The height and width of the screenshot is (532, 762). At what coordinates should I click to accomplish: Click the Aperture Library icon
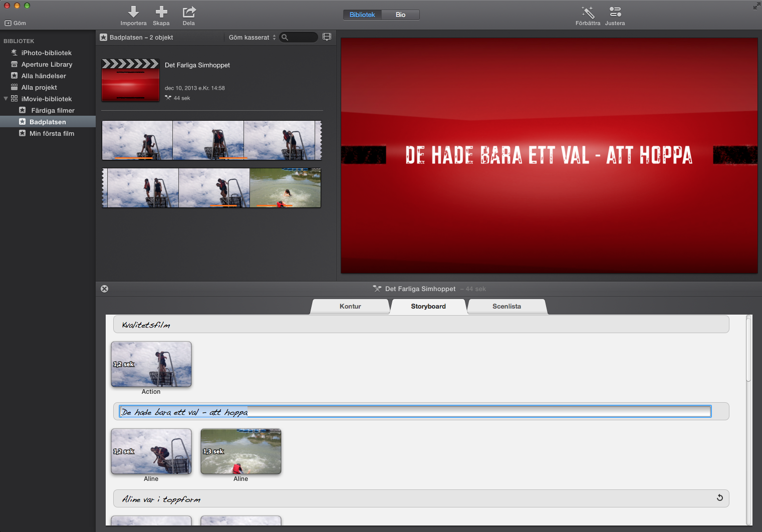(14, 64)
